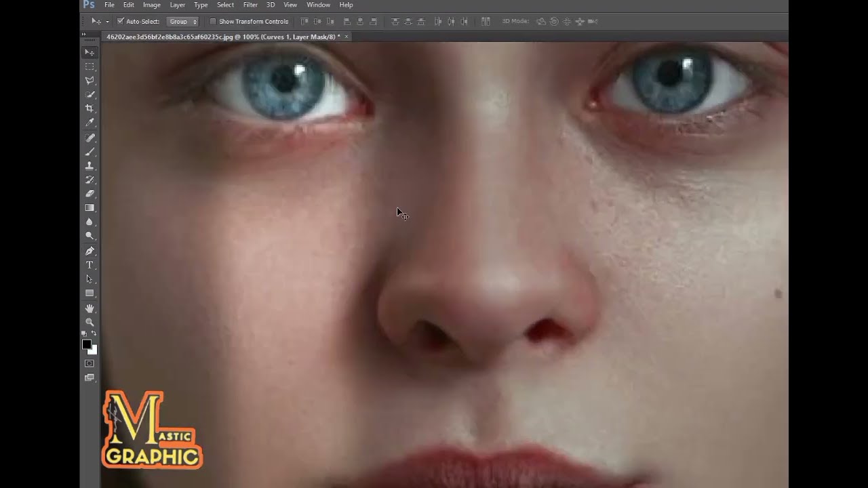
Task: Open the Move tool preset picker arrow
Action: click(x=107, y=22)
